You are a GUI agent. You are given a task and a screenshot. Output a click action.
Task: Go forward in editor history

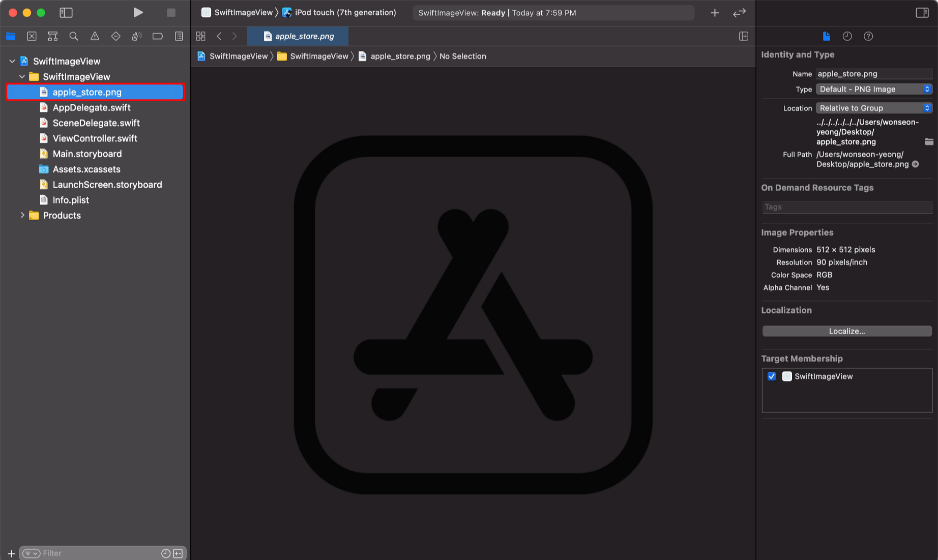(x=234, y=36)
